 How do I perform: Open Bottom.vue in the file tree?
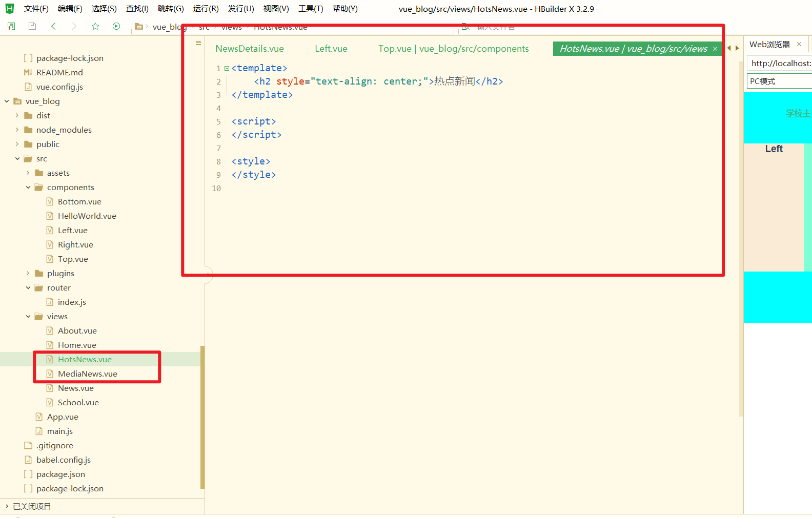point(79,202)
